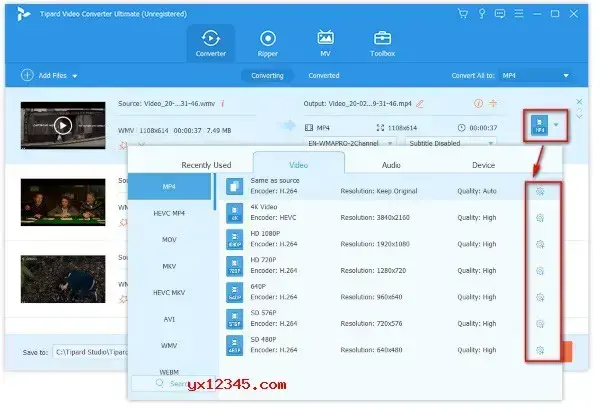
Task: Open the EN-WMAPRO-2Channel audio track dropdown
Action: [x=350, y=143]
